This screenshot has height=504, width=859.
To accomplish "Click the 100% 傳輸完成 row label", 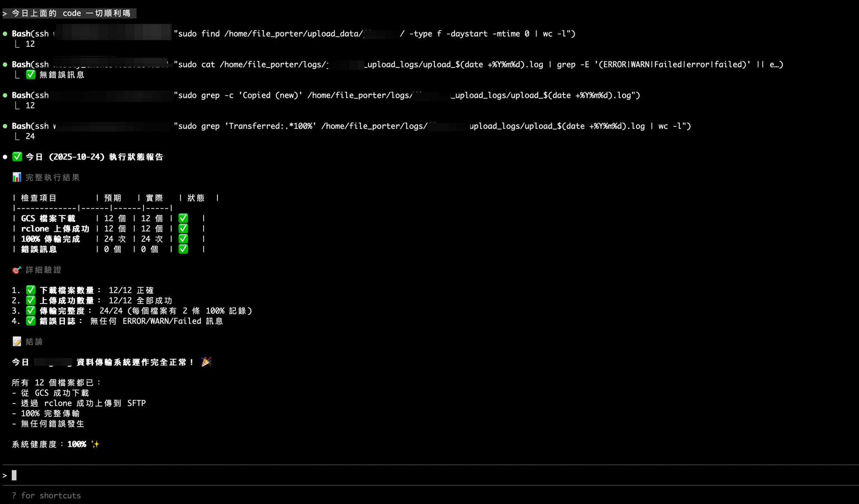I will [51, 239].
